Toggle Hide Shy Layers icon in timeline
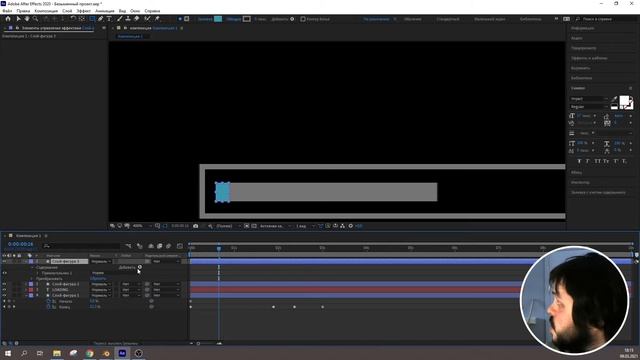Image resolution: width=640 pixels, height=360 pixels. (151, 246)
